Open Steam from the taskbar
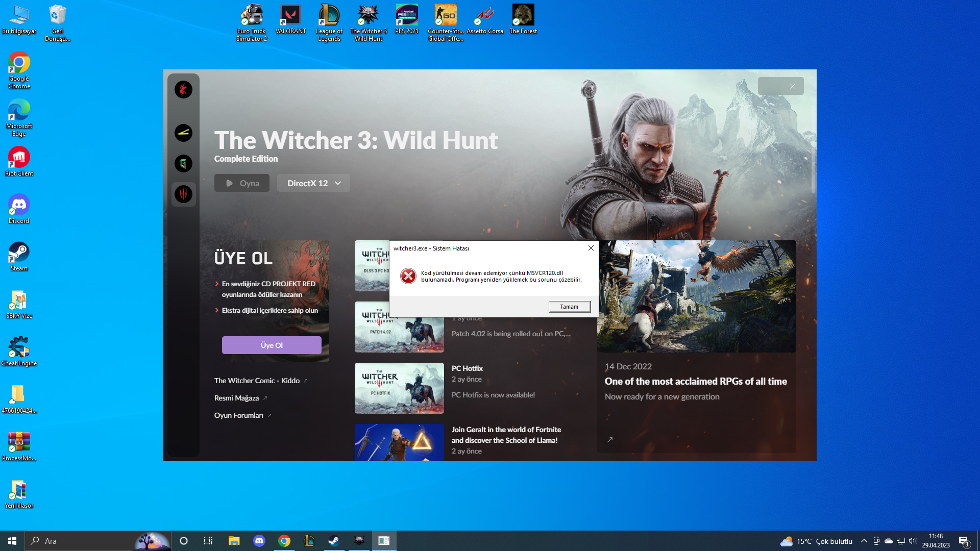The height and width of the screenshot is (551, 980). coord(334,540)
